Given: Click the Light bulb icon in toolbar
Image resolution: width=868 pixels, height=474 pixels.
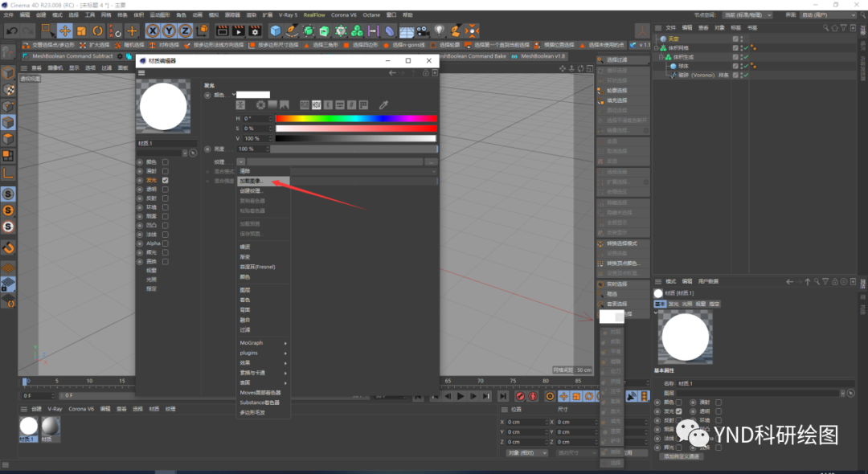Looking at the screenshot, I should tap(440, 31).
